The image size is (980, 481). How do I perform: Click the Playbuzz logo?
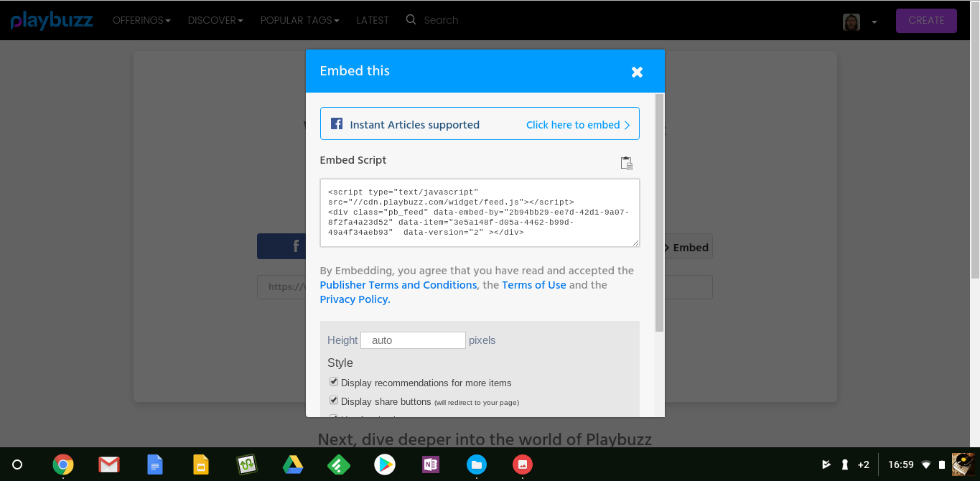tap(52, 20)
